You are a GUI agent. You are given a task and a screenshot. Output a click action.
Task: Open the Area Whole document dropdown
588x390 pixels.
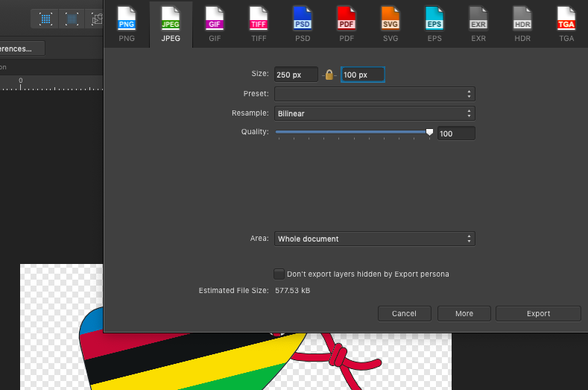pos(375,239)
